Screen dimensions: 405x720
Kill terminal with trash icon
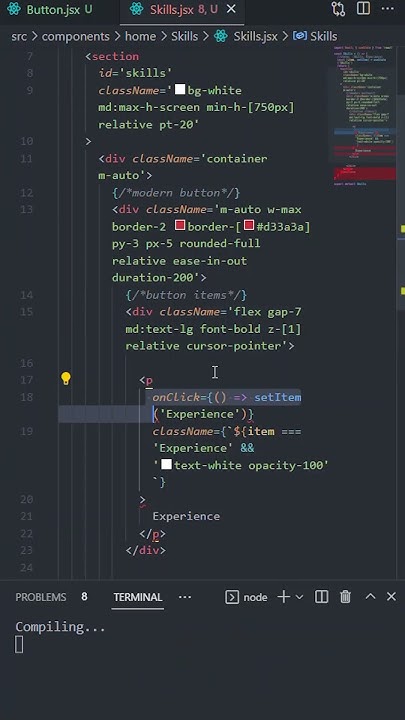(345, 597)
